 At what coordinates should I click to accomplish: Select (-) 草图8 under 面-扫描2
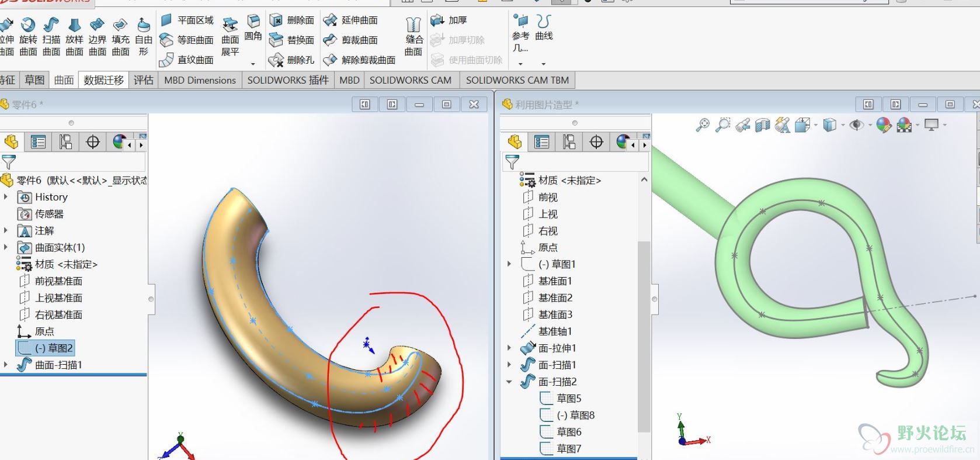pos(567,415)
